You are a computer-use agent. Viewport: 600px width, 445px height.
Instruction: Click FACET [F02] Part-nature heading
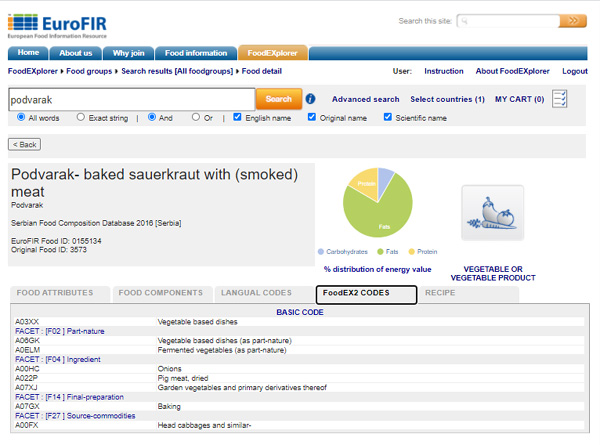pyautogui.click(x=60, y=331)
